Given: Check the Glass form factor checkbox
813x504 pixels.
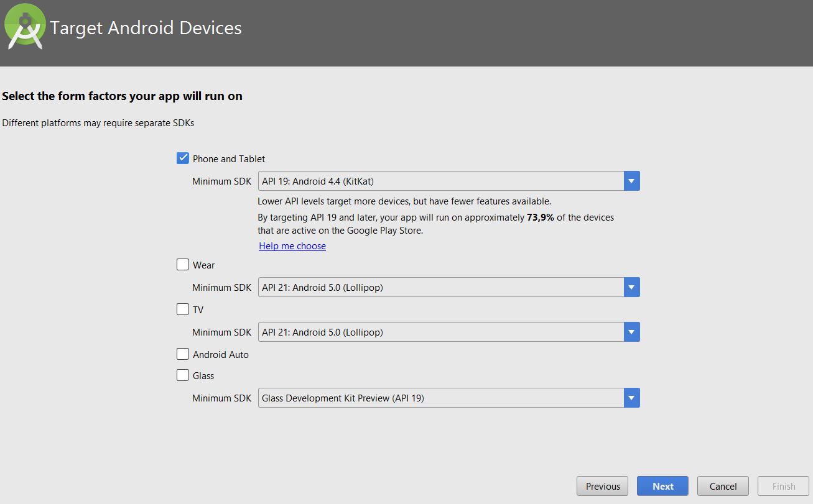Looking at the screenshot, I should click(x=183, y=375).
